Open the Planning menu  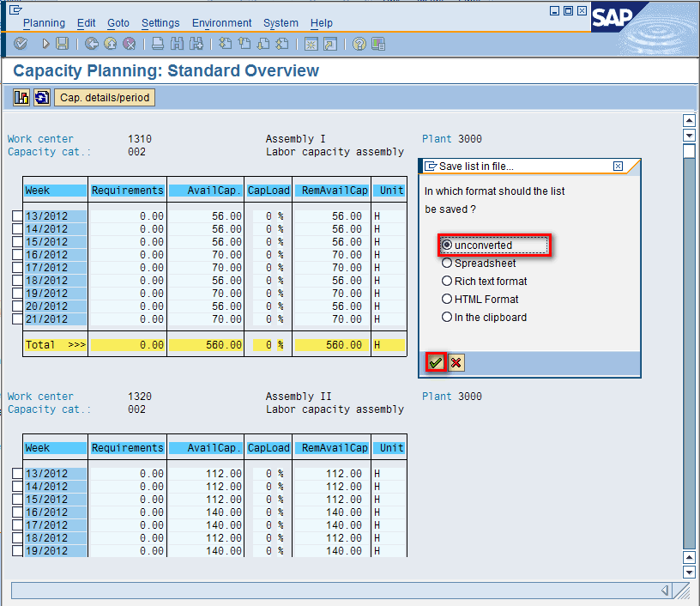[x=44, y=23]
